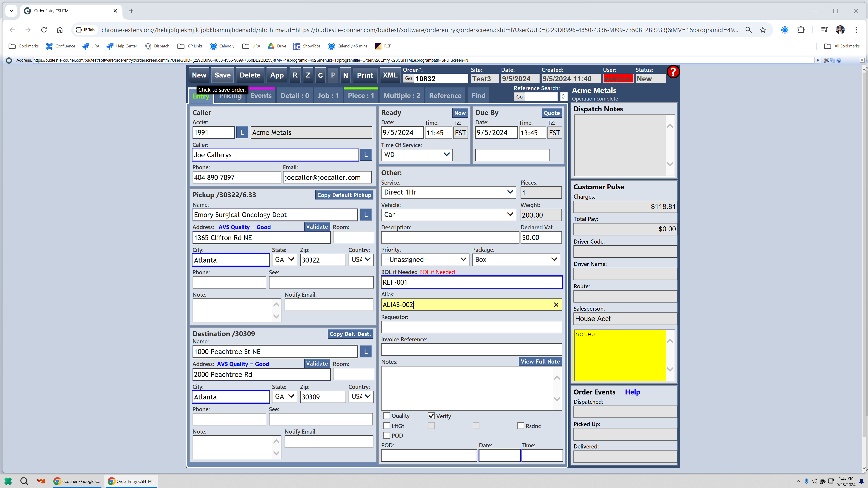Open the browser Extensions puzzle icon
The height and width of the screenshot is (488, 868).
(x=801, y=30)
